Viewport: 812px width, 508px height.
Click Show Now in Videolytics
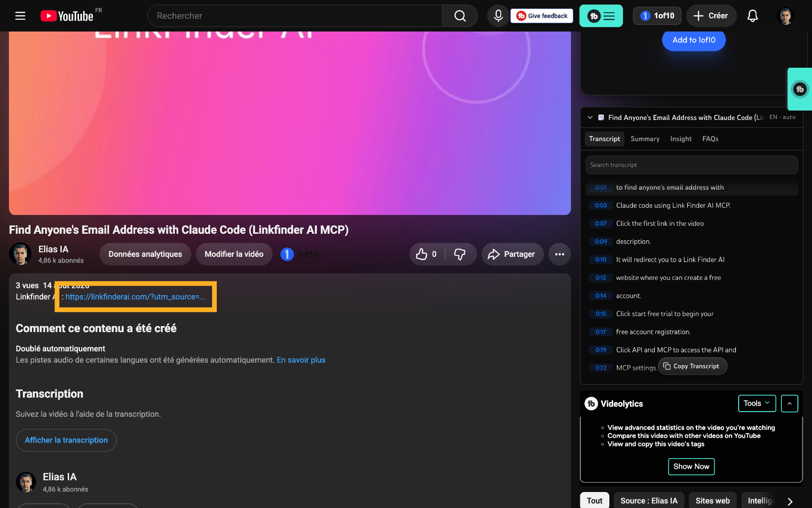pos(691,467)
